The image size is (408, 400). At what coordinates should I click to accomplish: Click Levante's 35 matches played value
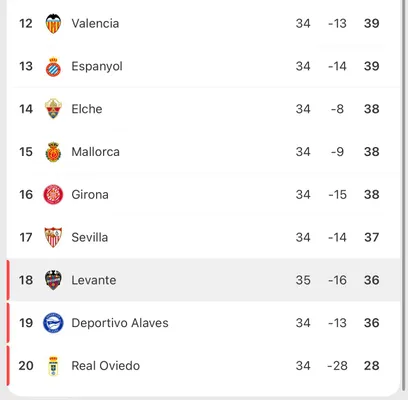[x=303, y=280]
